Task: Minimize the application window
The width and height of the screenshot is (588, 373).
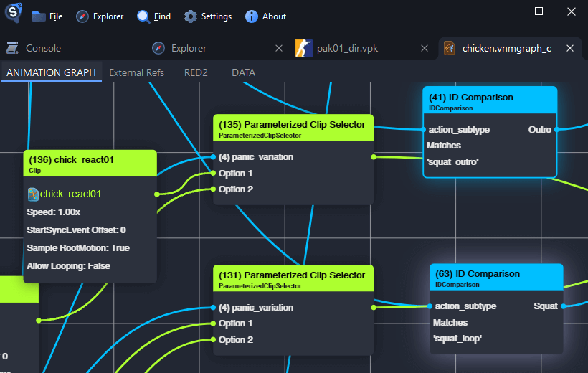Action: click(x=507, y=11)
